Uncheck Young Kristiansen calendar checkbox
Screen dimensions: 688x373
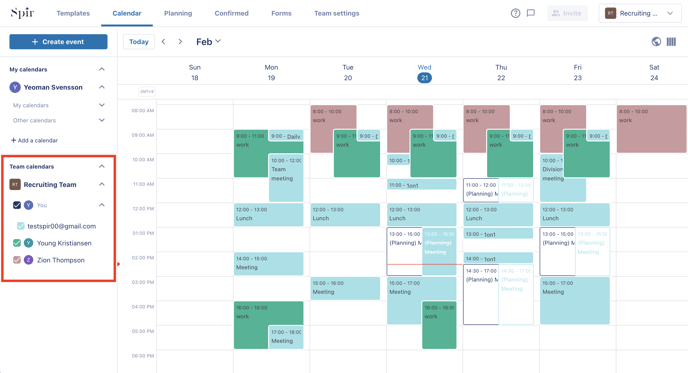[x=17, y=243]
